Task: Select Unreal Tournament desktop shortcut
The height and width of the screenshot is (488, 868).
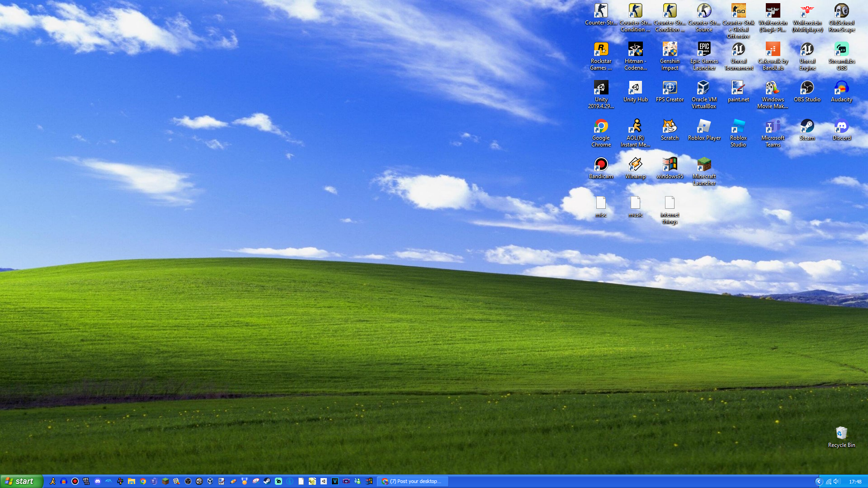Action: (738, 56)
